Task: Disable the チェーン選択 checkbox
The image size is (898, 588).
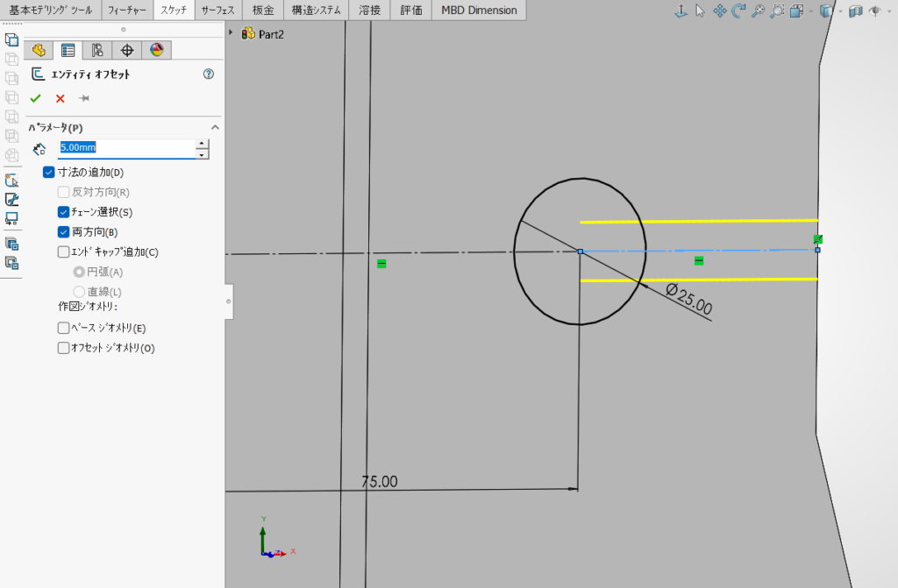Action: (63, 212)
